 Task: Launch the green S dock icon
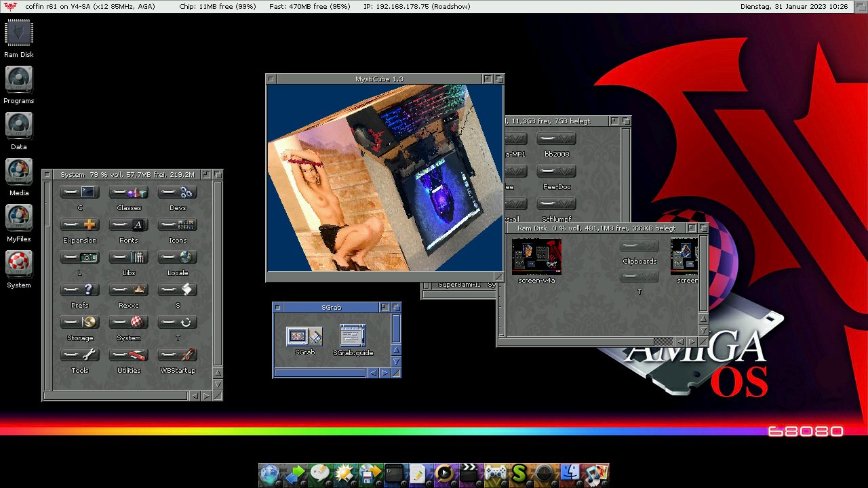click(x=519, y=474)
